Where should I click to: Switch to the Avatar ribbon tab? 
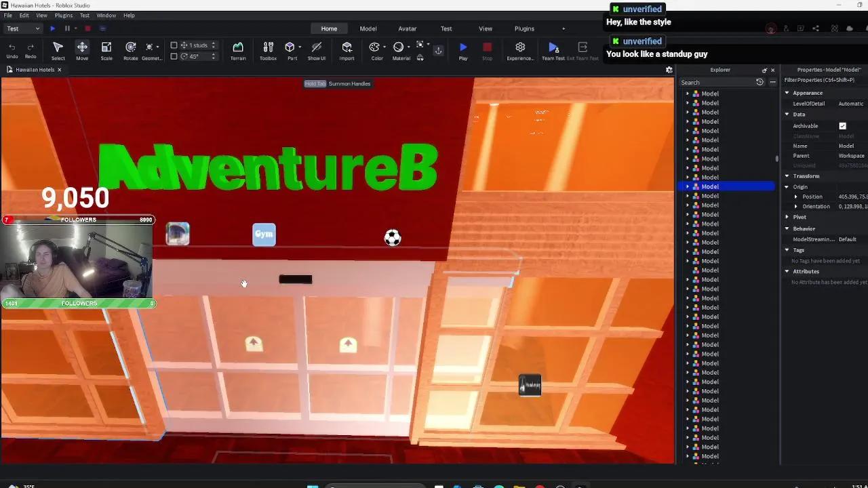point(407,28)
